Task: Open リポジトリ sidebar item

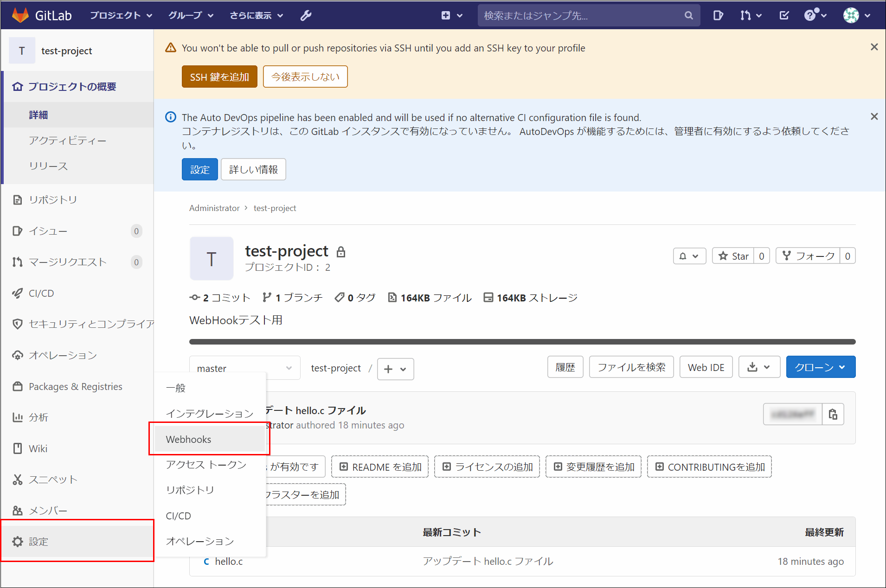Action: tap(77, 200)
